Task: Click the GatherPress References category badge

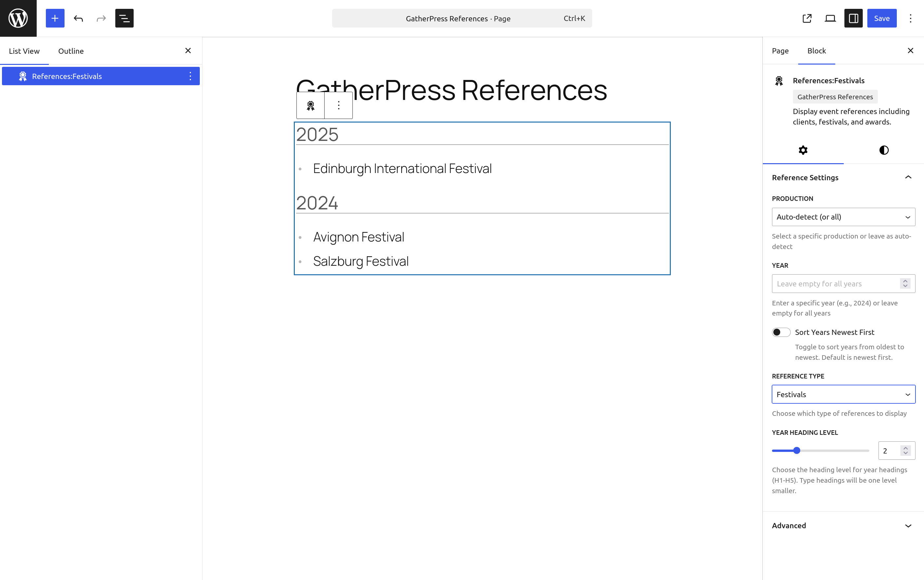Action: click(x=835, y=97)
